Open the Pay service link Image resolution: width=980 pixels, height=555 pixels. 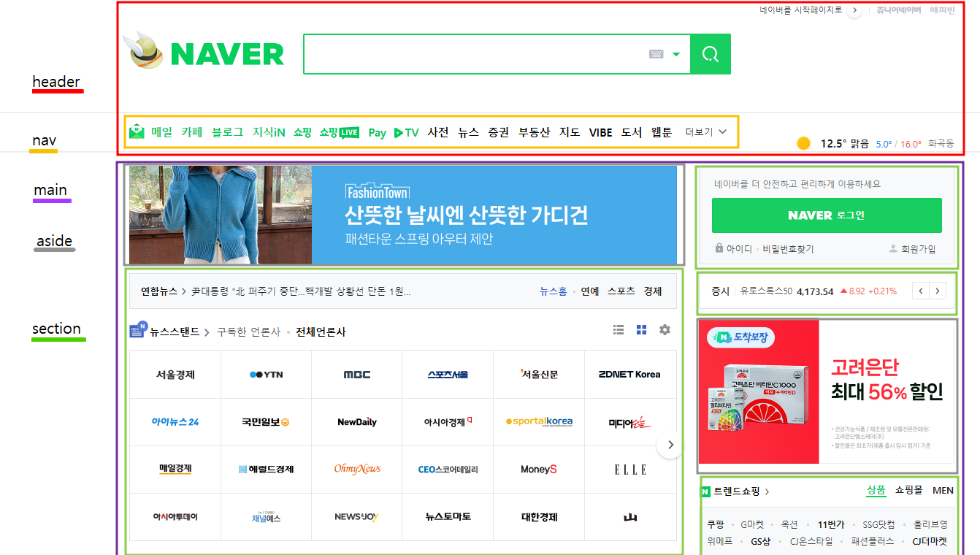click(377, 133)
